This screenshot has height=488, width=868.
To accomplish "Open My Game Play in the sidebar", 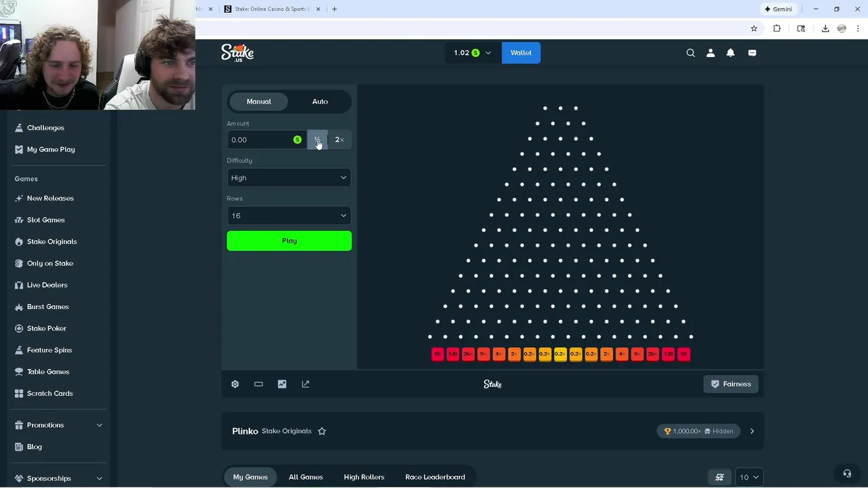I will click(51, 149).
